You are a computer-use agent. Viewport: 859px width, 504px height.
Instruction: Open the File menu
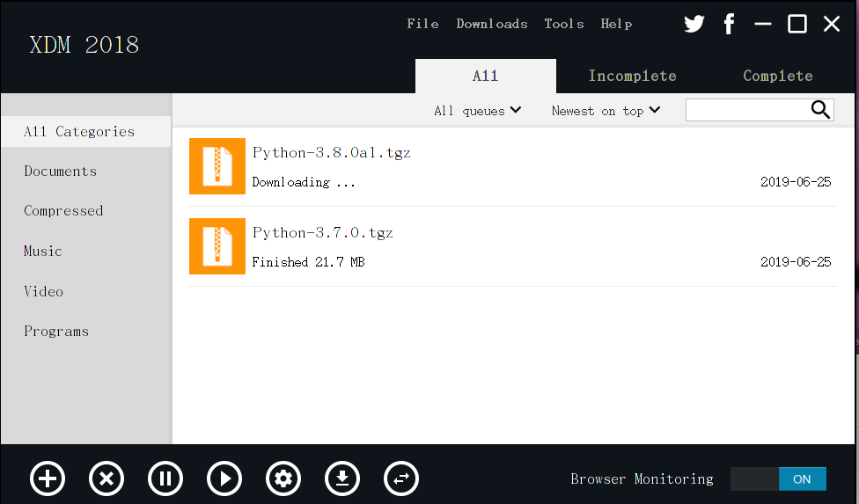click(423, 24)
